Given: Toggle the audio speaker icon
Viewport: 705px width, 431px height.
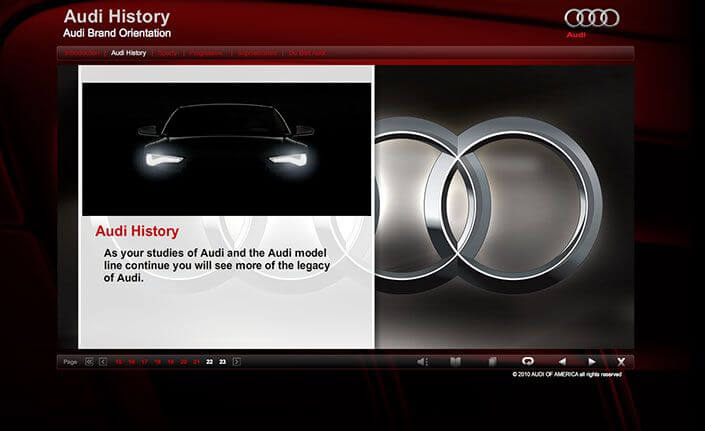Looking at the screenshot, I should point(422,361).
